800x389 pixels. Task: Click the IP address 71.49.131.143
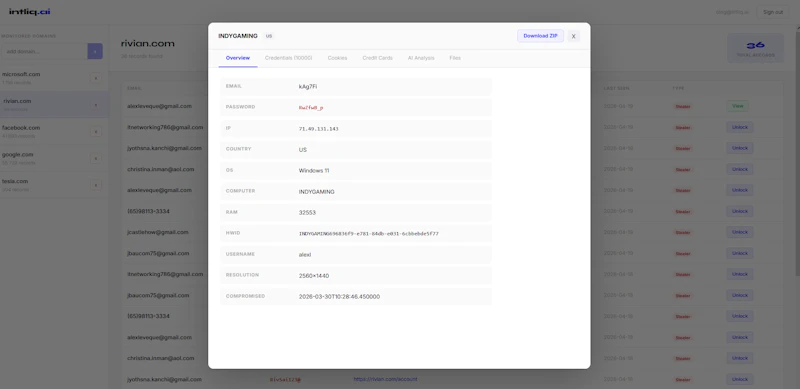click(x=318, y=129)
